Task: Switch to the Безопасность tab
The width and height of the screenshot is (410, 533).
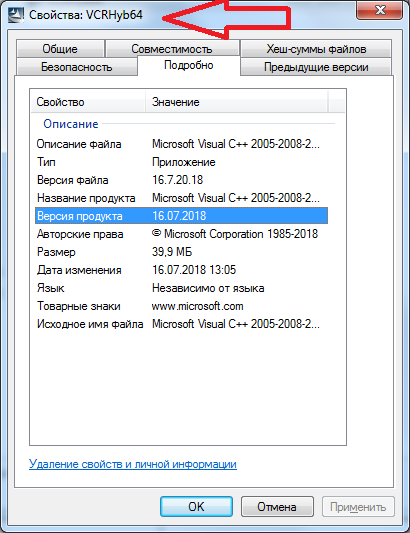Action: pyautogui.click(x=76, y=67)
